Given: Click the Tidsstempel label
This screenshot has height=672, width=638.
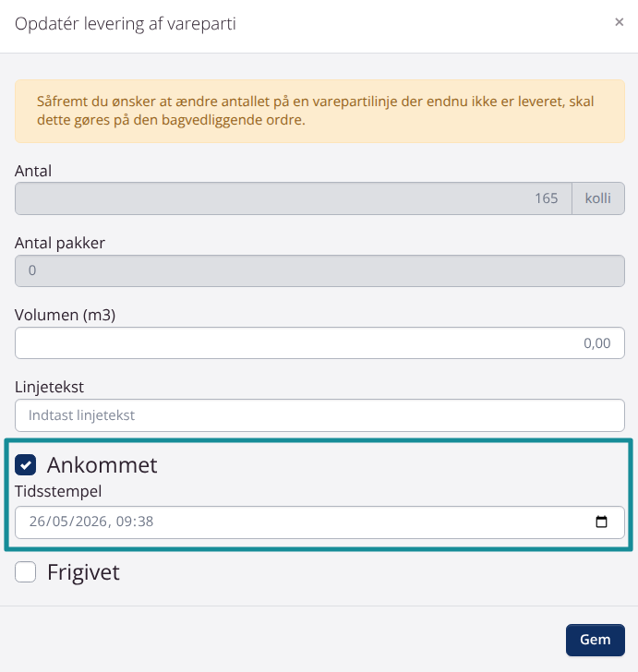Looking at the screenshot, I should pyautogui.click(x=58, y=491).
